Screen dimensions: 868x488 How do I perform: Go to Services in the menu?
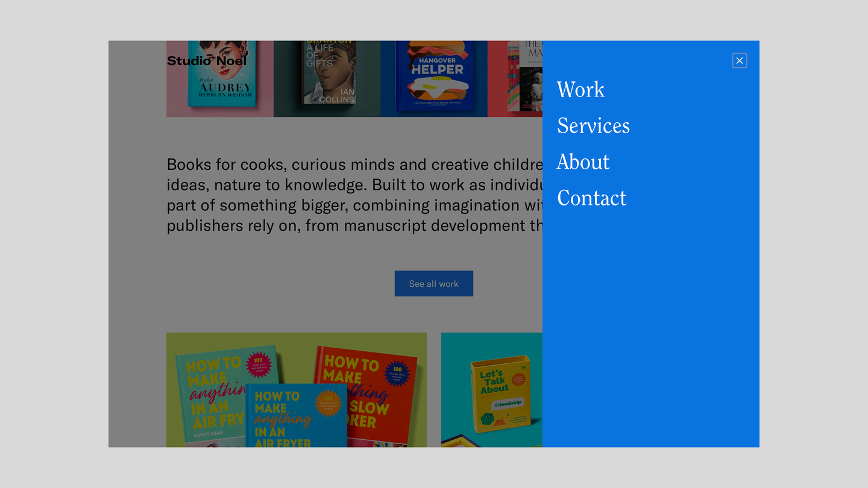click(593, 125)
